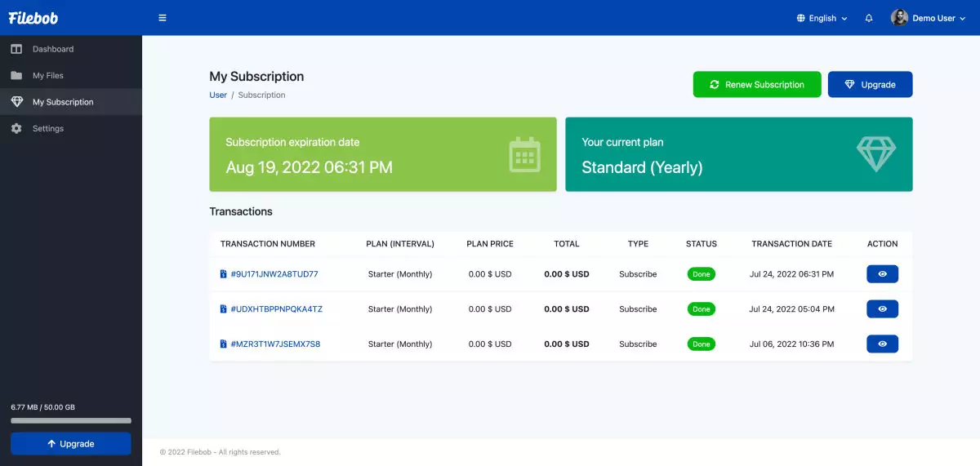The width and height of the screenshot is (980, 466).
Task: Open Settings in the sidebar
Action: [71, 128]
